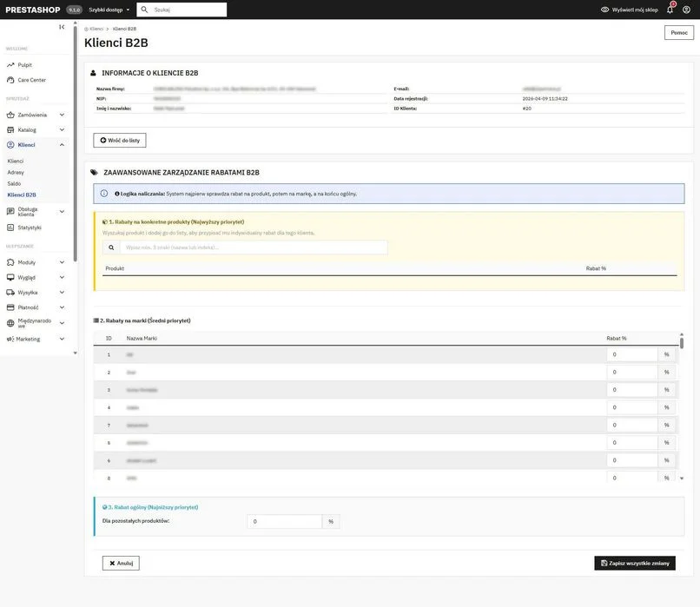Click the Wysyłka truck icon

(10, 293)
